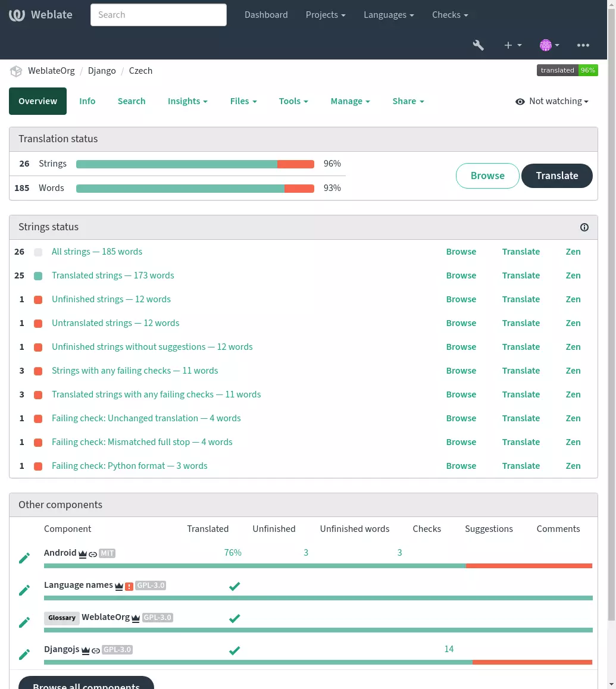Click Translate for Failing check: Python format
Screen dimensions: 616x689
click(521, 466)
